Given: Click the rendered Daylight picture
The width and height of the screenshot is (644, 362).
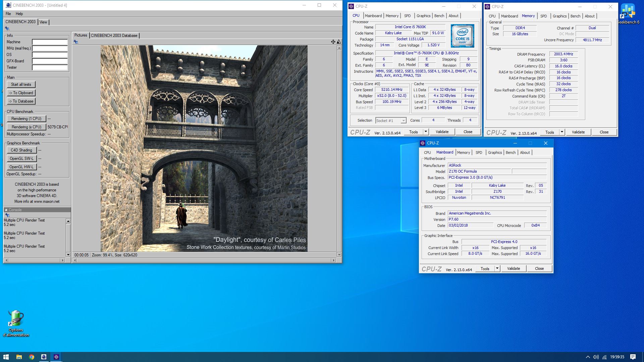Looking at the screenshot, I should (x=204, y=148).
